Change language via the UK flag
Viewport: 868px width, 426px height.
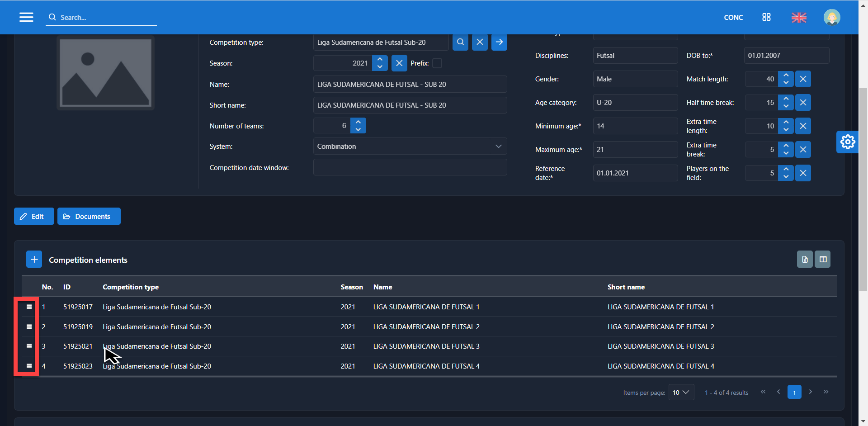point(799,17)
